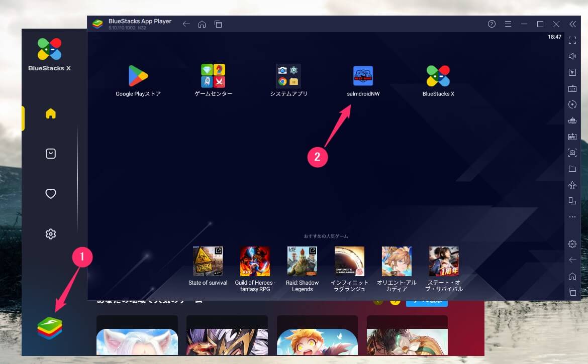Screen dimensions: 588x364
Task: Collapse the side toolbar with double chevron
Action: click(x=572, y=24)
